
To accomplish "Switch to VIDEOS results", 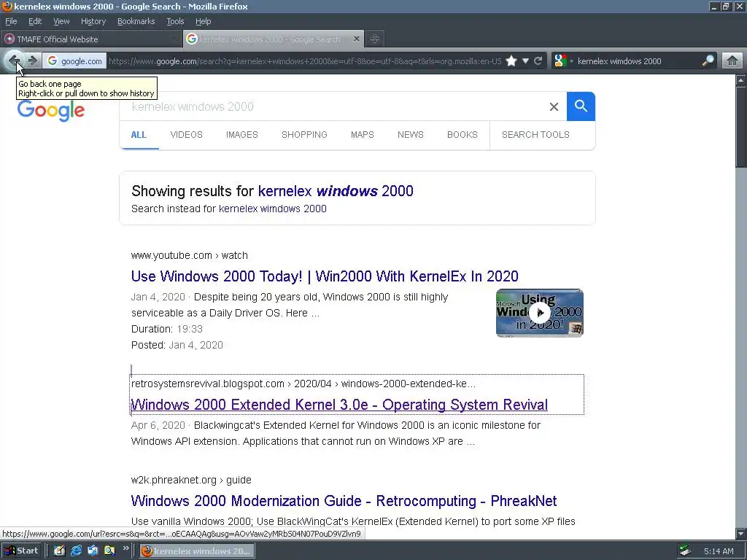I will point(186,135).
